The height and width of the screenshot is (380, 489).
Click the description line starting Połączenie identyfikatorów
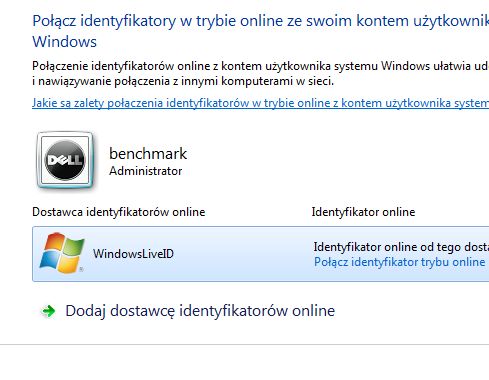pyautogui.click(x=260, y=66)
